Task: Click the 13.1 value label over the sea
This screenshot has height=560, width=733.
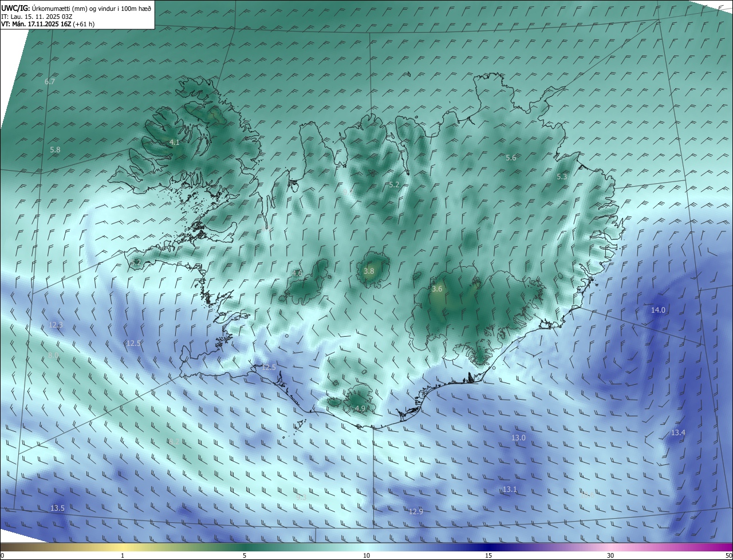Action: tap(510, 490)
